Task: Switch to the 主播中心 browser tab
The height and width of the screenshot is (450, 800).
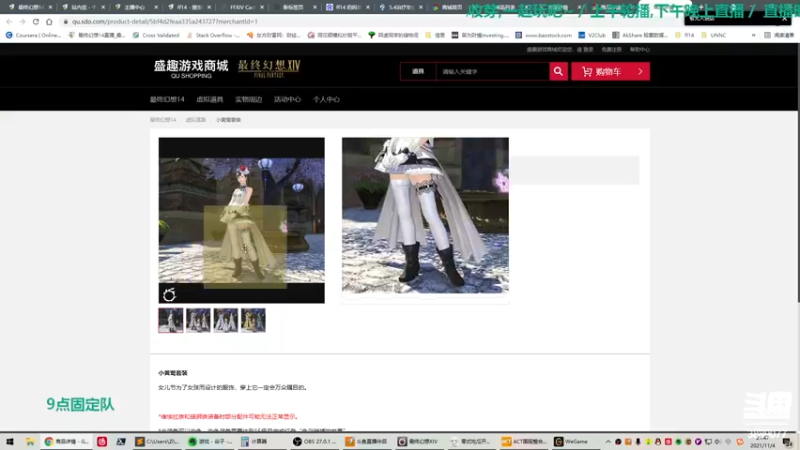Action: (x=135, y=7)
